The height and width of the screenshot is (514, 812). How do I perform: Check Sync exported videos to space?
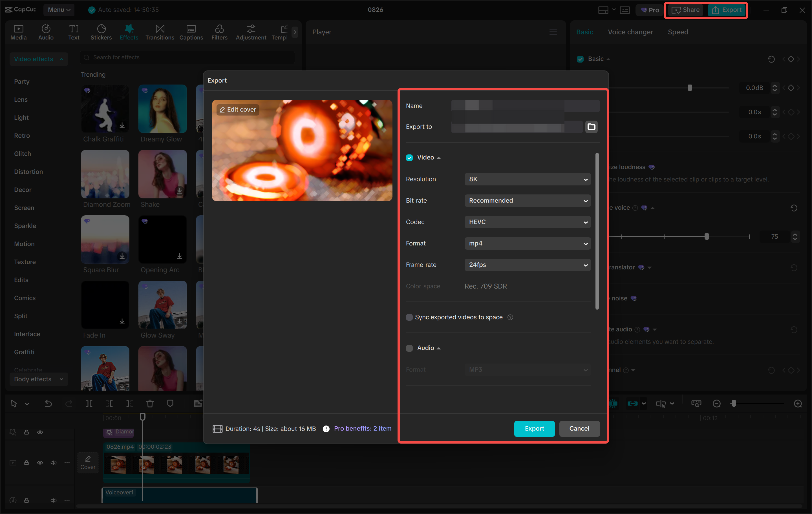point(409,317)
